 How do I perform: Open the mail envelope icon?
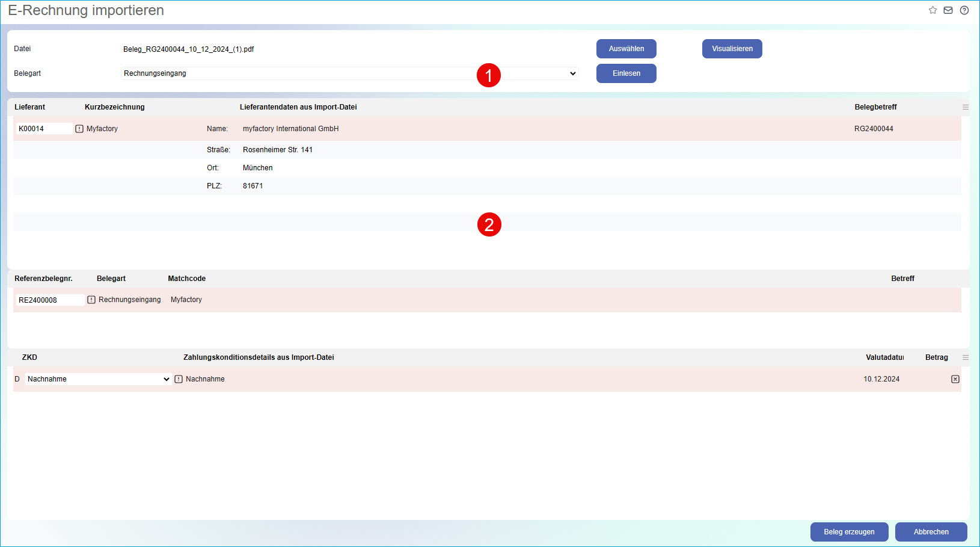click(948, 10)
